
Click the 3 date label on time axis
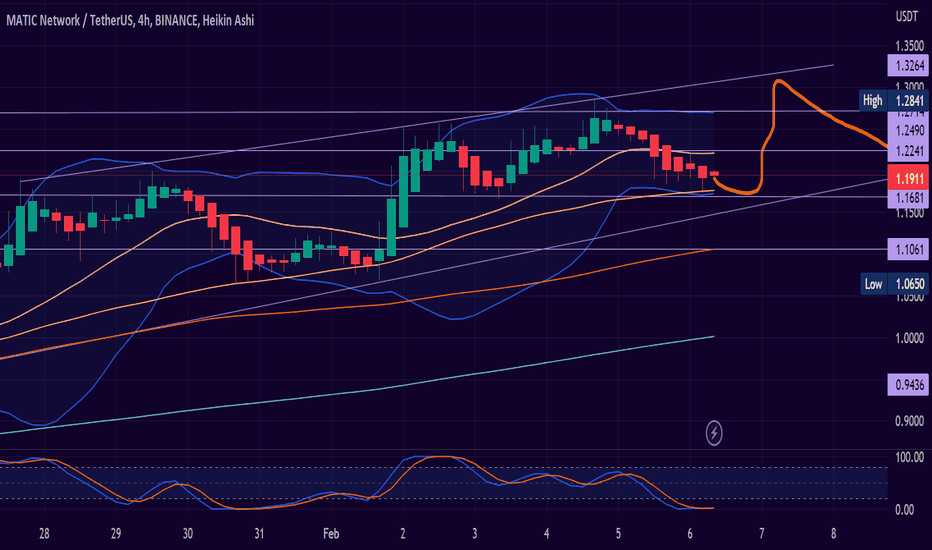474,533
